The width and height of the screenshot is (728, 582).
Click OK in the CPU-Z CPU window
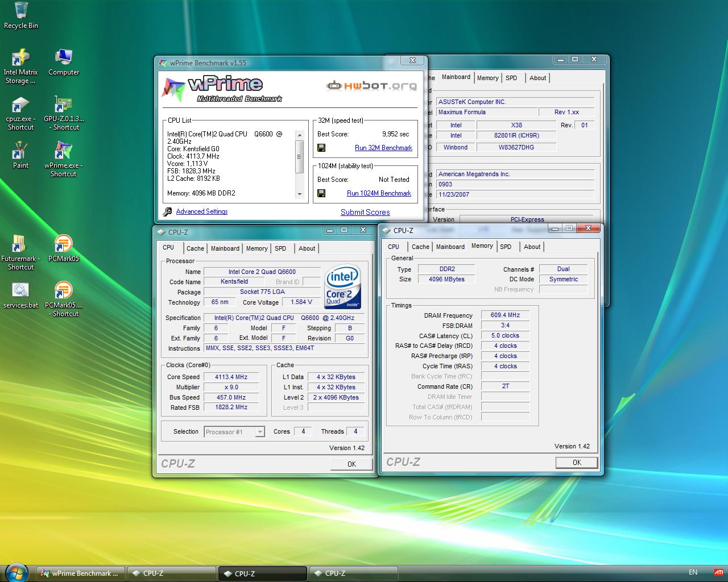click(351, 464)
